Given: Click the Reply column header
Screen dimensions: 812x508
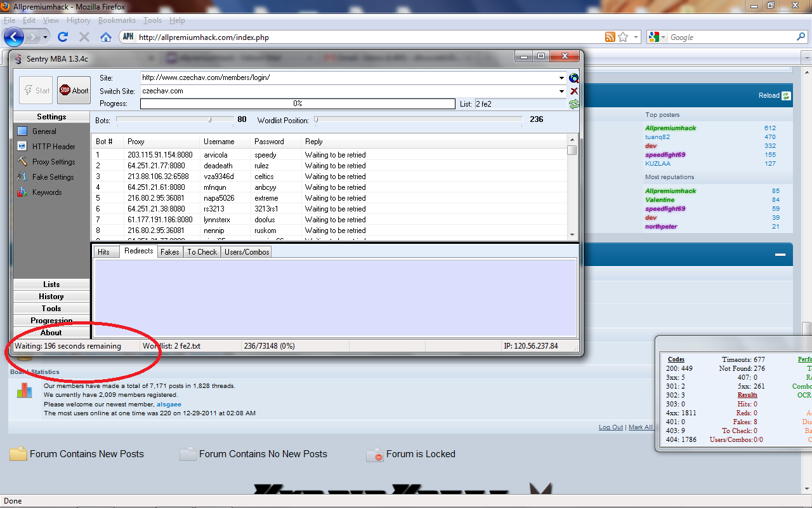Looking at the screenshot, I should tap(434, 142).
